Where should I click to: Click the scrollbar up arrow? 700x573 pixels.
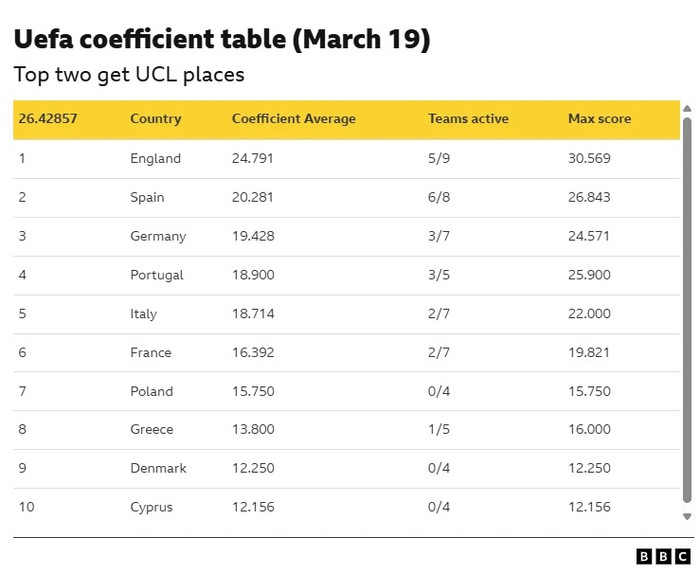coord(687,109)
